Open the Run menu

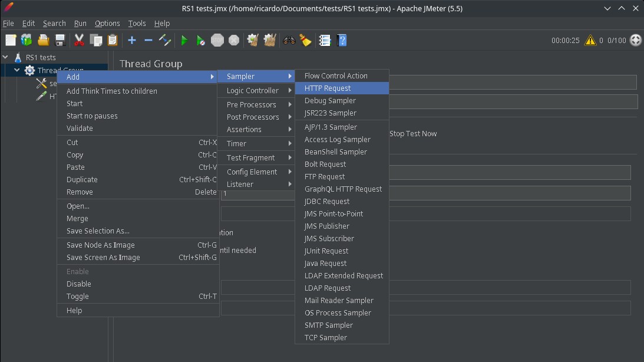(x=80, y=24)
